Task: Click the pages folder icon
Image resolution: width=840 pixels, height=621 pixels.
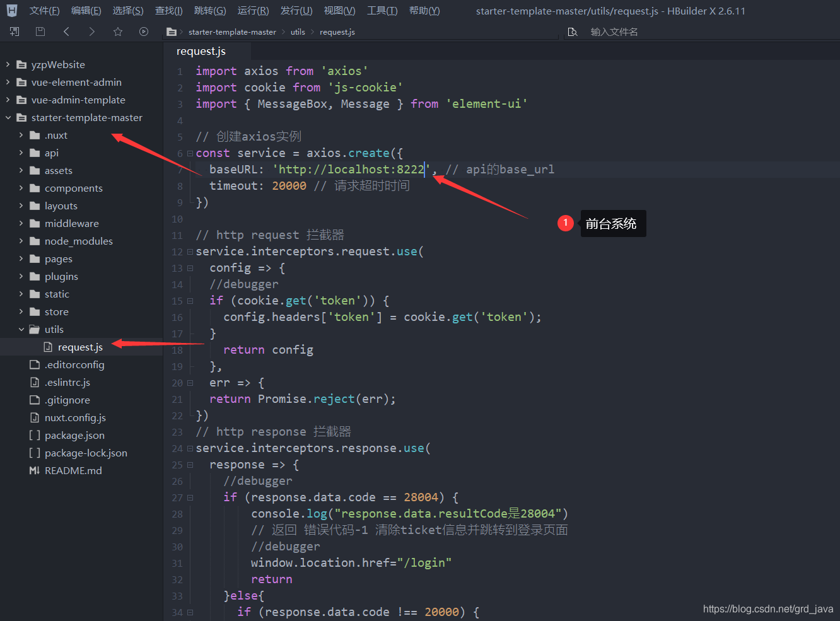Action: point(35,258)
